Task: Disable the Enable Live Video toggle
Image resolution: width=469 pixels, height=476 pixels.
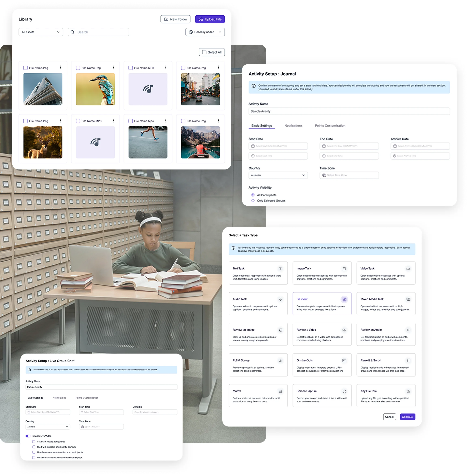Action: [x=28, y=436]
